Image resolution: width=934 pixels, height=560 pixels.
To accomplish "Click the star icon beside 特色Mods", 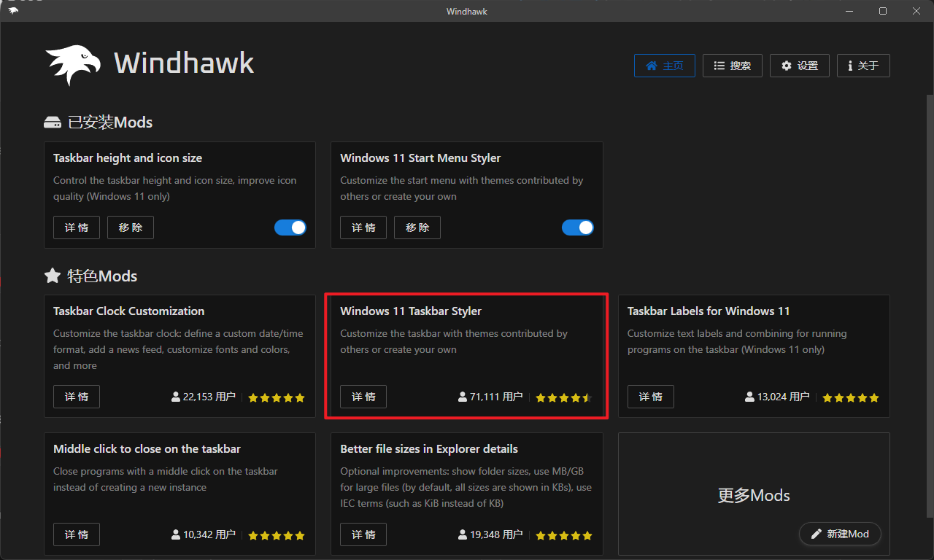I will [x=53, y=276].
